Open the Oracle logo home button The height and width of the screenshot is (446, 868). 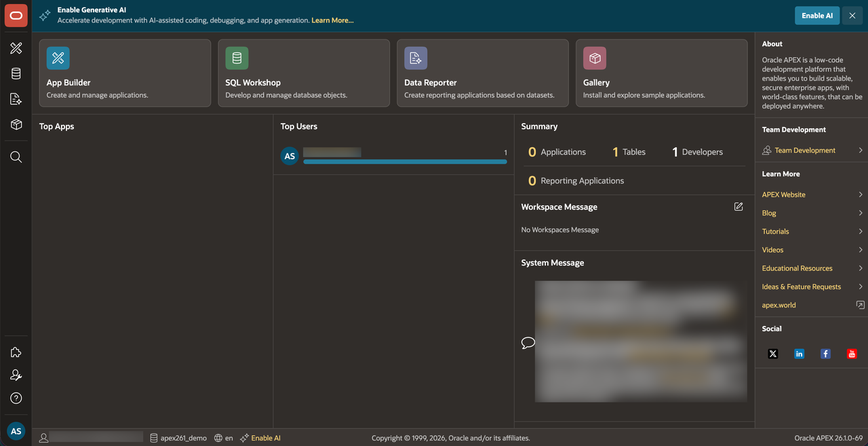(x=16, y=16)
